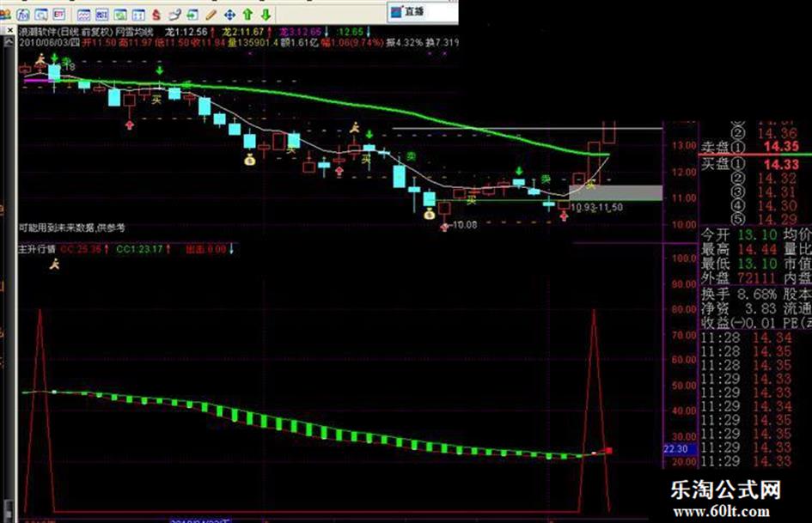Click the green down arrow toolbar icon

[x=266, y=15]
